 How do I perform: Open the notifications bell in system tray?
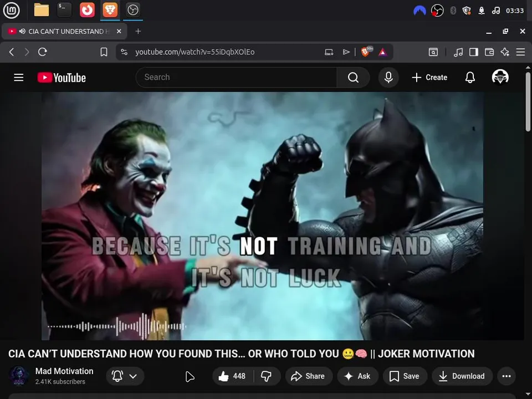[482, 11]
